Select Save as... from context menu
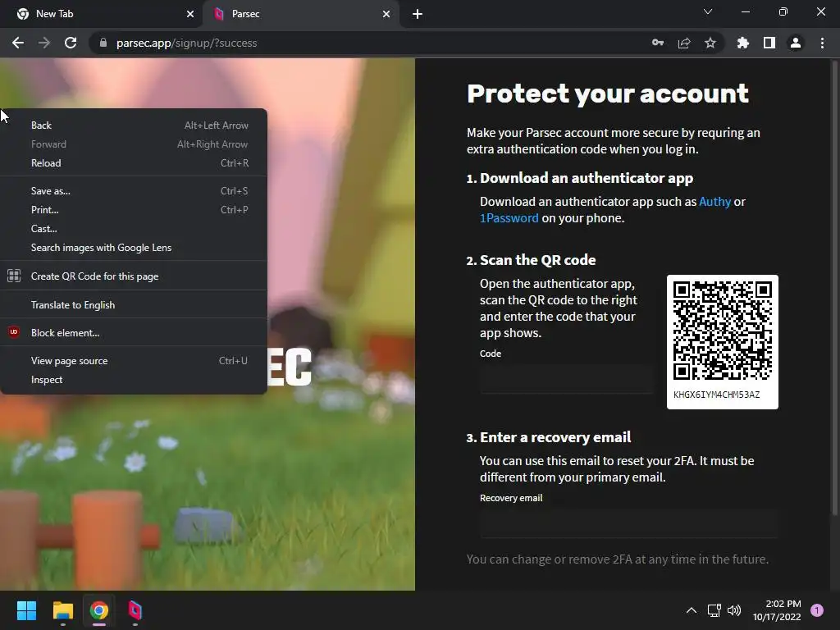Screen dimensions: 840x630 (134, 190)
